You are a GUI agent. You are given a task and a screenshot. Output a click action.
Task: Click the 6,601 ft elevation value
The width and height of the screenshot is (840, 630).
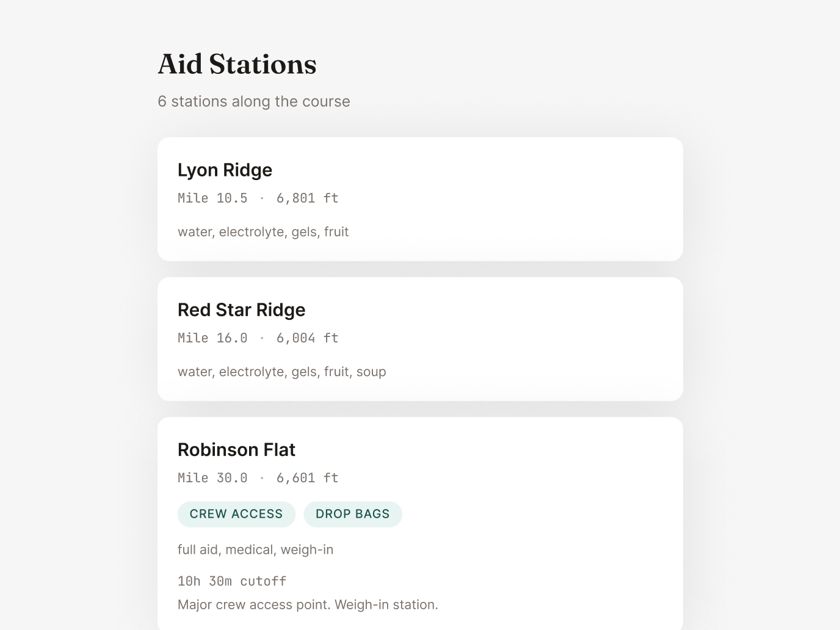(x=307, y=478)
